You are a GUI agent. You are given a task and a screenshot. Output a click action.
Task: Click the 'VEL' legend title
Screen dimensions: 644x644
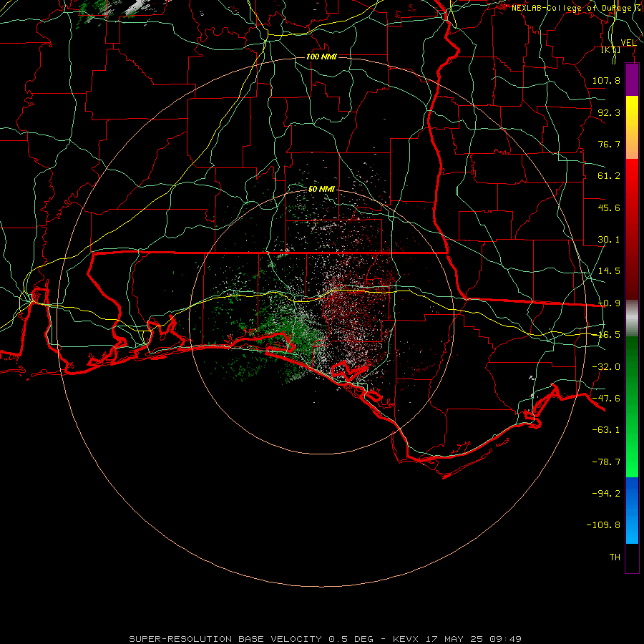628,42
